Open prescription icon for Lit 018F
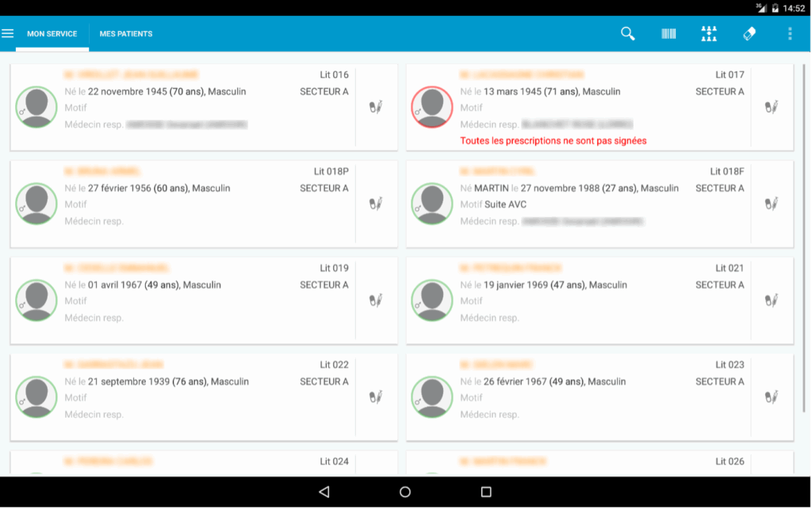This screenshot has width=812, height=509. point(772,204)
